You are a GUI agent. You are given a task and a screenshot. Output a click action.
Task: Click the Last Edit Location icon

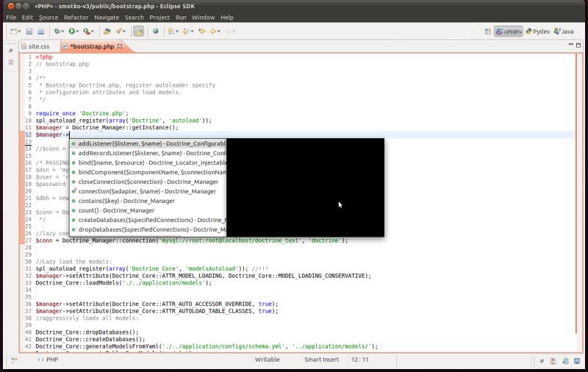click(x=202, y=32)
